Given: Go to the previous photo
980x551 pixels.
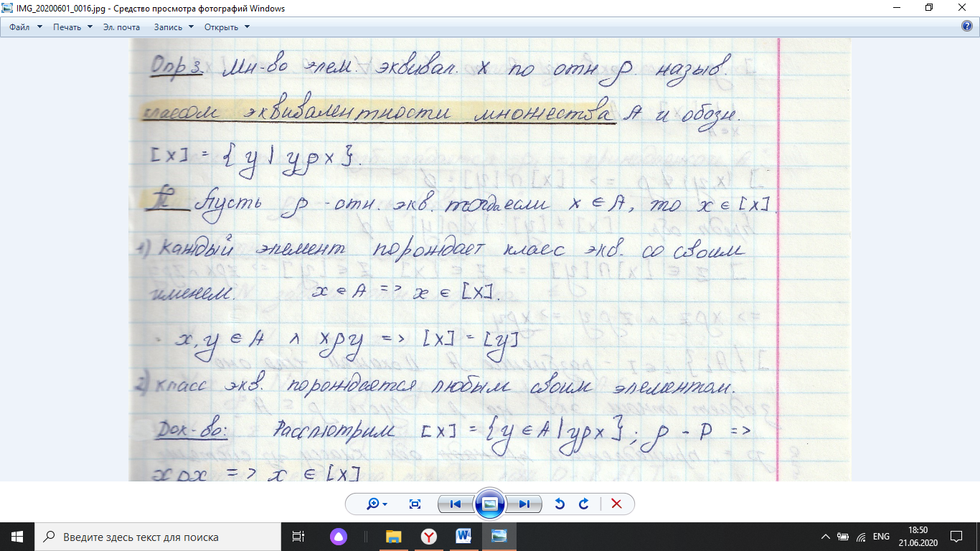Looking at the screenshot, I should [x=455, y=504].
